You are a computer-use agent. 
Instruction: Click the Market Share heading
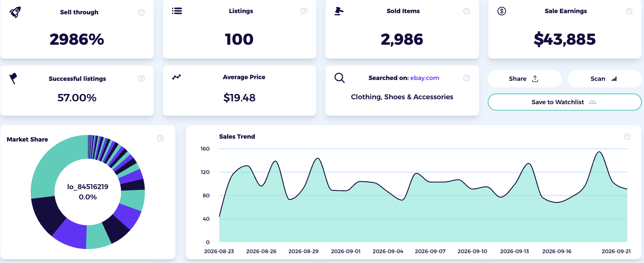point(28,140)
